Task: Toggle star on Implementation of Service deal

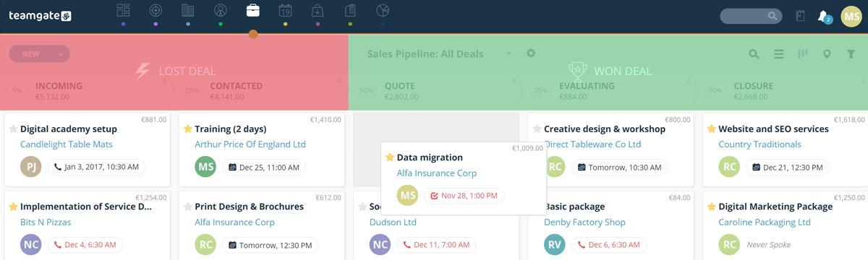Action: point(13,207)
